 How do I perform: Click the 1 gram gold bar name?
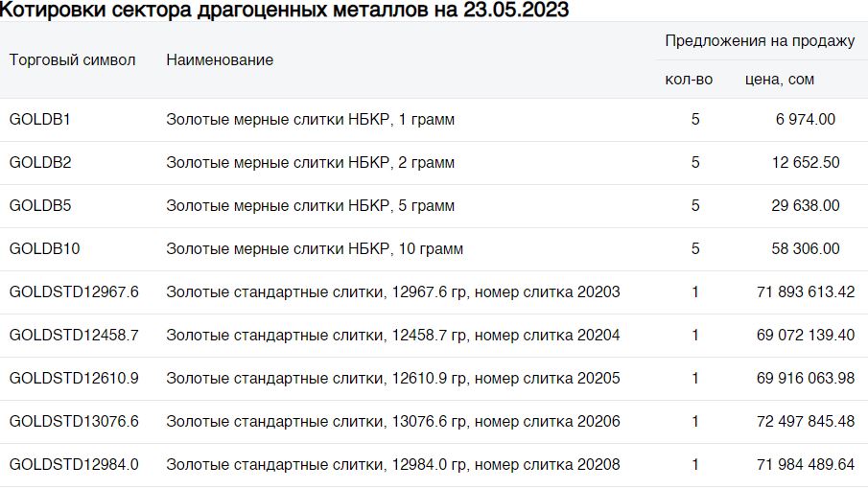[310, 120]
